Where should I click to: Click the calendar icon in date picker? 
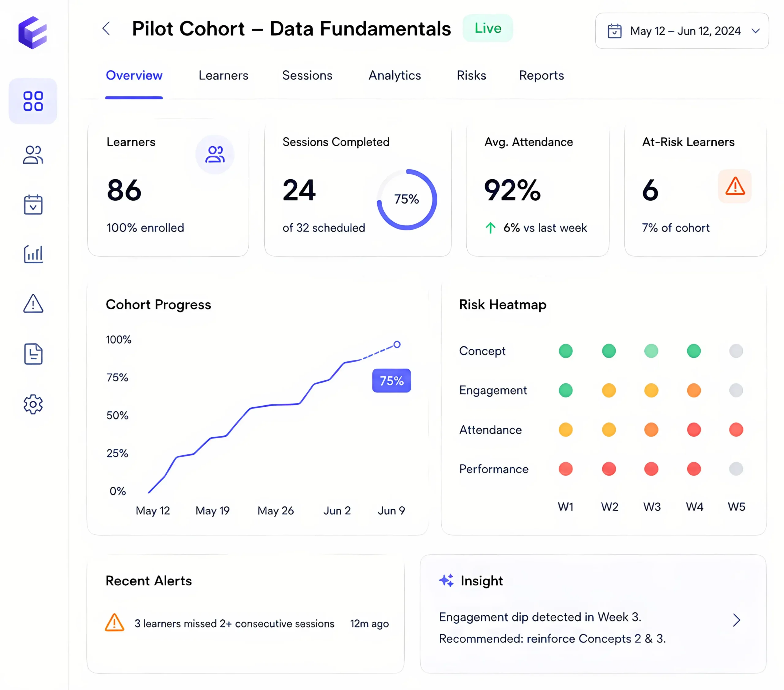(614, 31)
